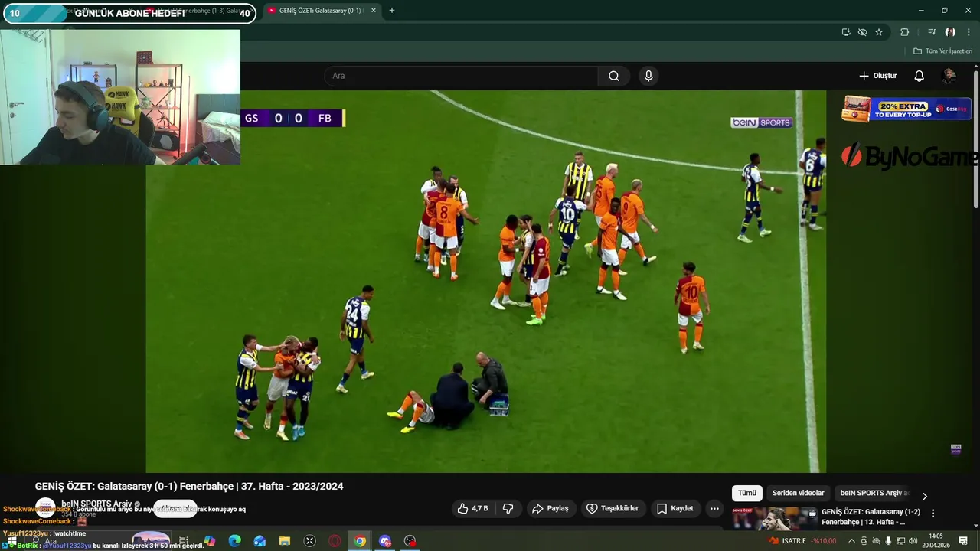The height and width of the screenshot is (551, 980).
Task: Click the ISATR.E stock widget in taskbar
Action: tap(802, 541)
